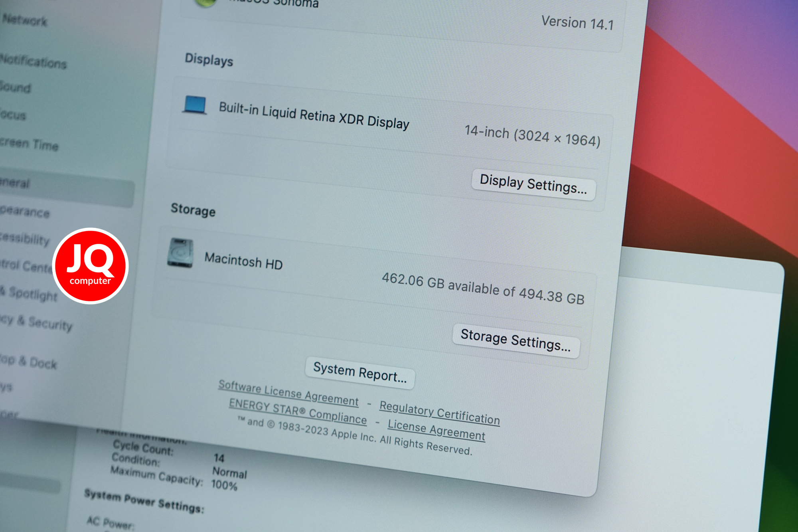Screen dimensions: 798x532
Task: Click 'AC Power:' in back window
Action: coord(111,523)
